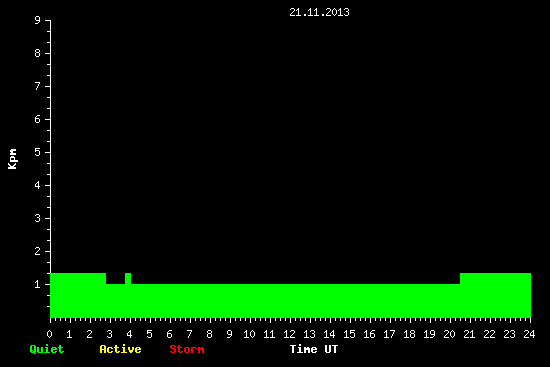Click the date title 21.11.2013
This screenshot has width=550, height=367.
click(x=319, y=12)
